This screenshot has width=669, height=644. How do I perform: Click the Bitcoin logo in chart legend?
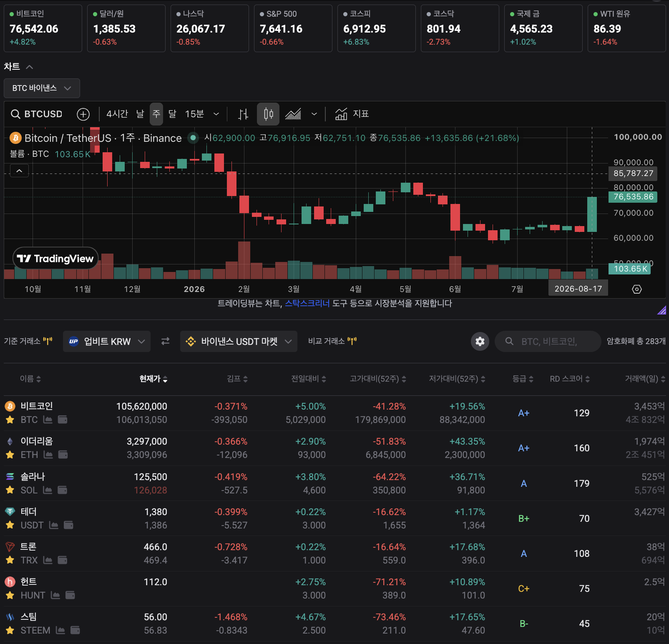click(x=15, y=138)
